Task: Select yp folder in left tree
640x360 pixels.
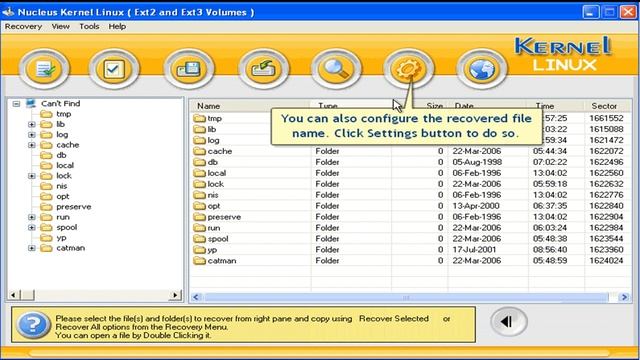Action: pos(61,238)
